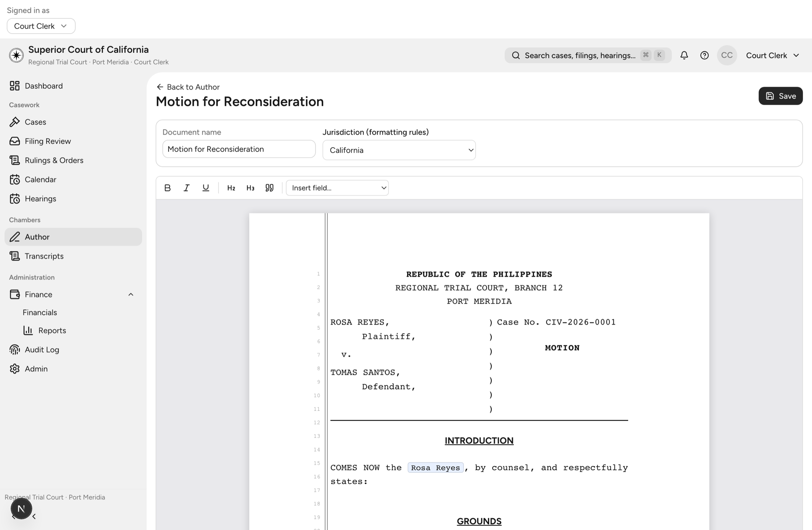Open the Hearings page
Viewport: 812px width, 530px height.
(73, 199)
